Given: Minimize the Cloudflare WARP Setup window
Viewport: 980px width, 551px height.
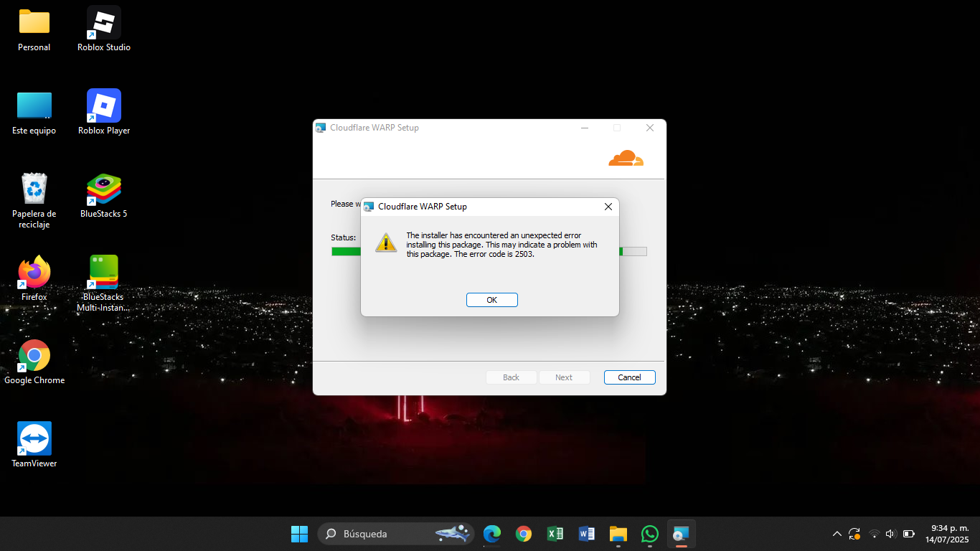Looking at the screenshot, I should [x=585, y=128].
